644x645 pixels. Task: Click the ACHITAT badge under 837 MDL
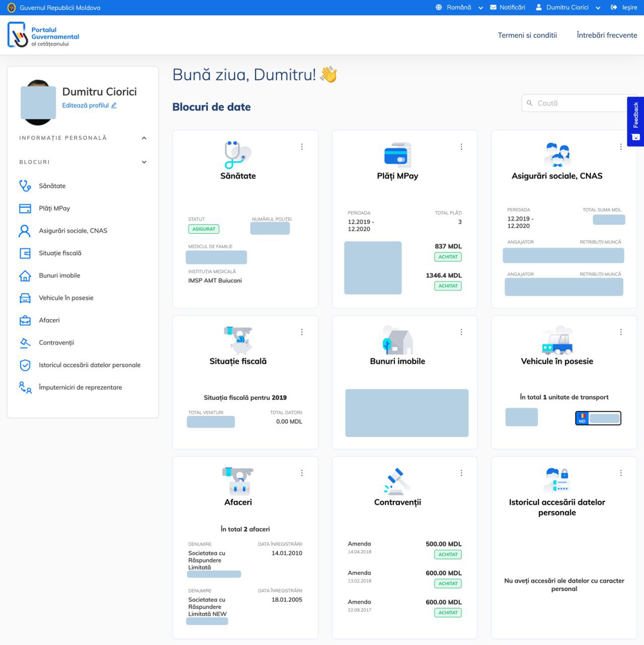click(x=448, y=257)
